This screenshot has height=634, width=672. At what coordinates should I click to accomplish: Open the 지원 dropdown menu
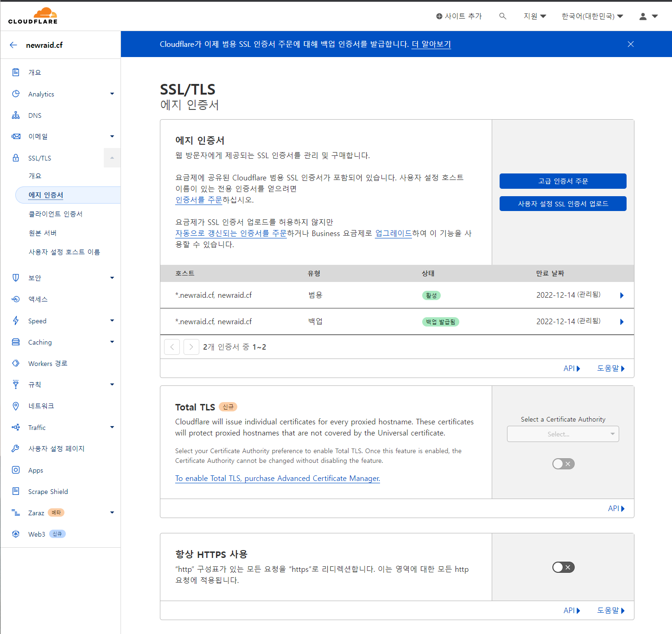pos(535,16)
